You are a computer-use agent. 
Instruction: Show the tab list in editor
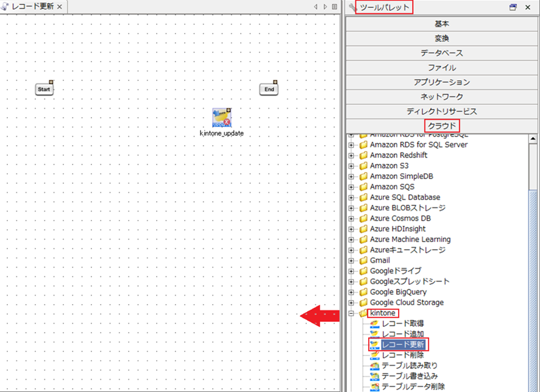pyautogui.click(x=335, y=7)
